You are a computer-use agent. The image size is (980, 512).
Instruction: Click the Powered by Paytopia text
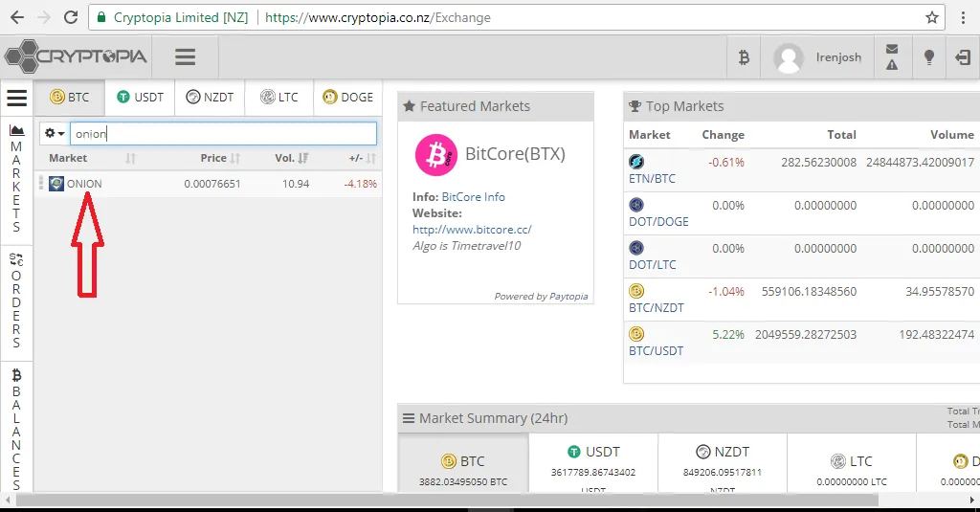[x=542, y=297]
